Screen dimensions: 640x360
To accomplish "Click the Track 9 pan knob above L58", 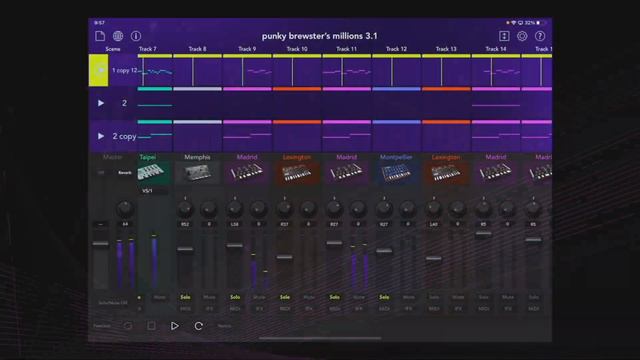I will coord(235,209).
